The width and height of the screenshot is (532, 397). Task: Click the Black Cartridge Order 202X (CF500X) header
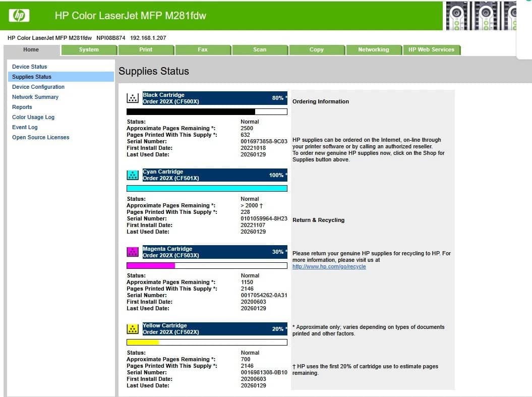tap(215, 98)
